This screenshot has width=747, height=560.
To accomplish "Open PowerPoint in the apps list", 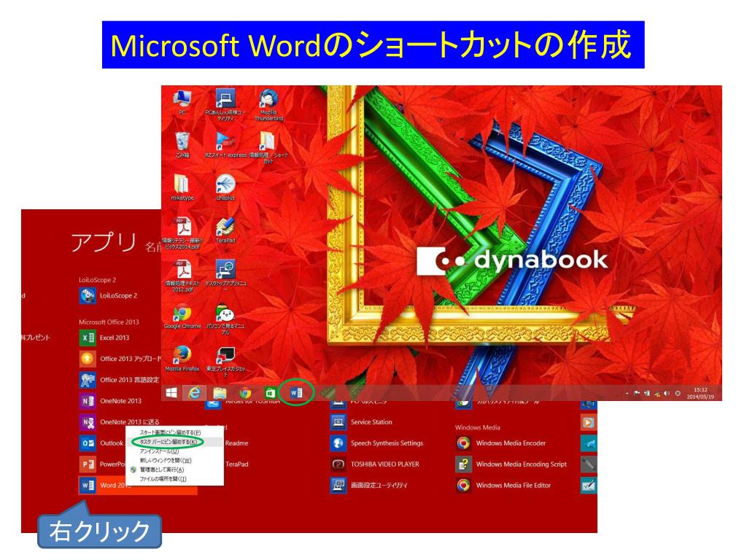I will click(x=102, y=464).
